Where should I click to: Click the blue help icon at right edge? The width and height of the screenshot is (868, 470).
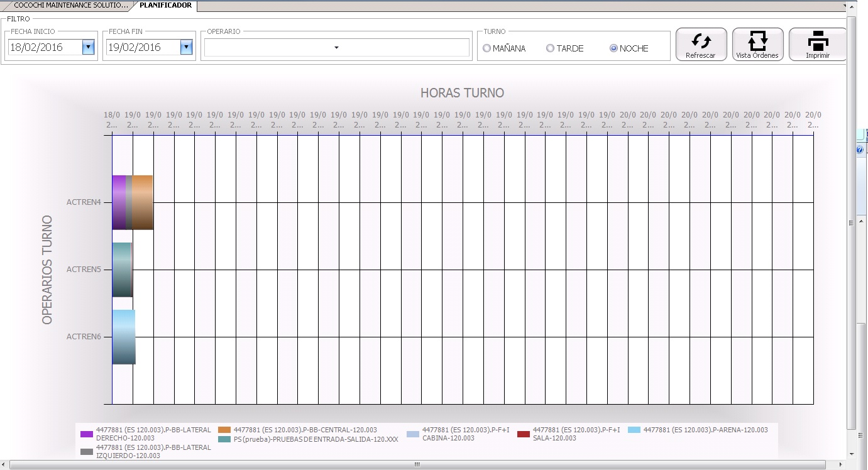click(860, 150)
